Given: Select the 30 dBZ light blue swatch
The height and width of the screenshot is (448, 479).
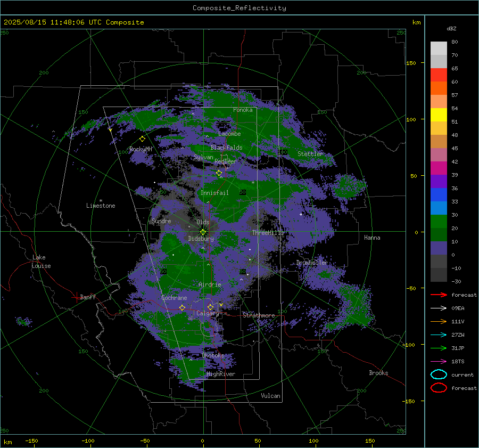Looking at the screenshot, I should click(439, 208).
